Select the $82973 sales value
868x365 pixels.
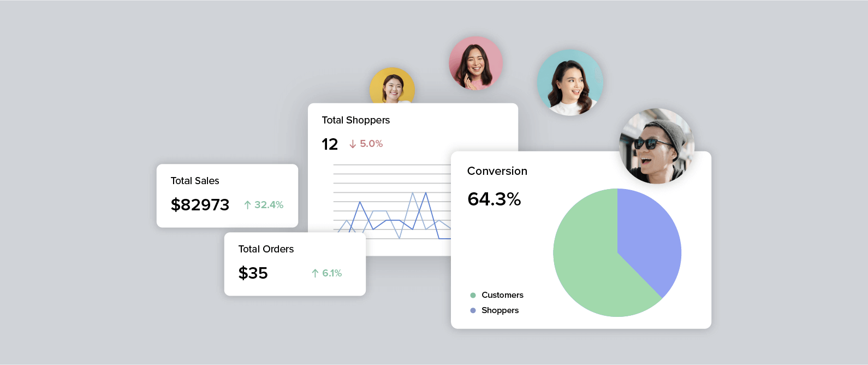[200, 205]
